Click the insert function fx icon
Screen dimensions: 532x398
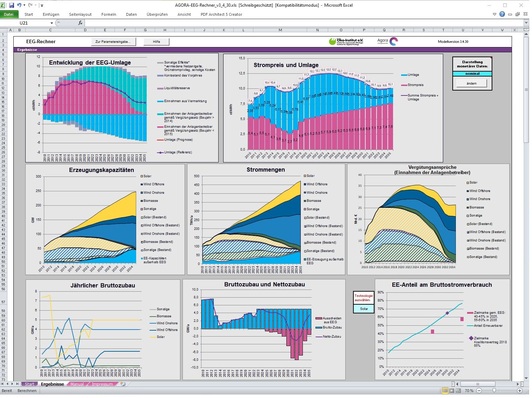coord(80,23)
